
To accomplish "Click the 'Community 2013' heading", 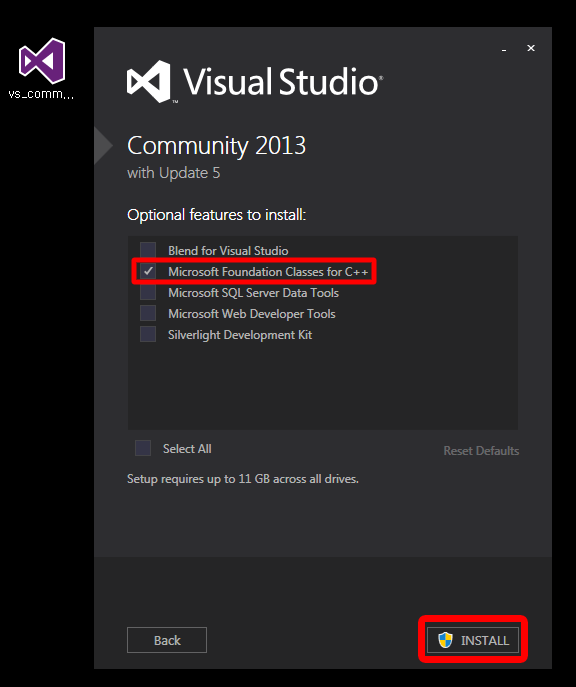I will point(216,146).
